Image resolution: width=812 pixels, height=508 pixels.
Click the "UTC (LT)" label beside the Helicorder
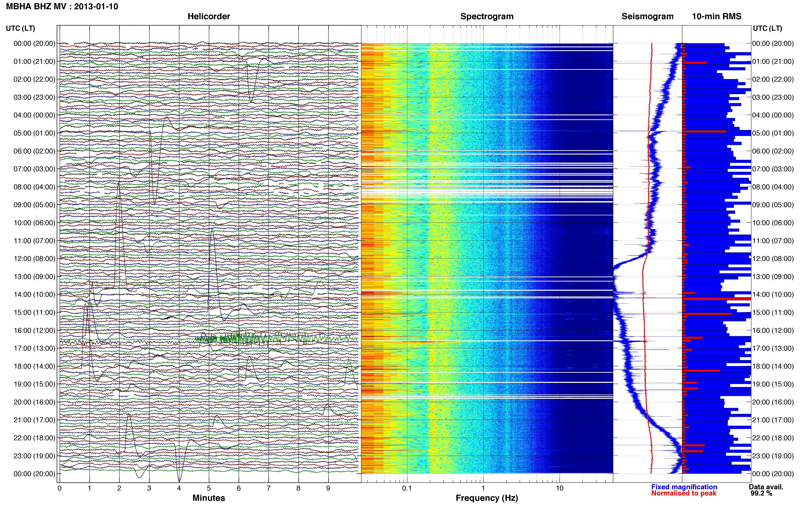click(21, 28)
